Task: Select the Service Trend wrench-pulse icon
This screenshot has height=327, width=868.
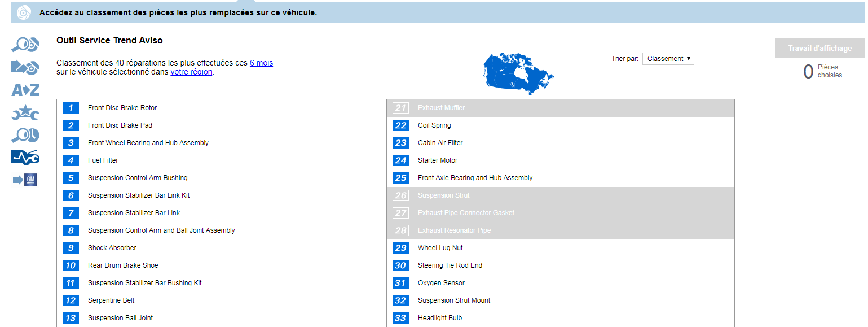Action: click(x=25, y=158)
